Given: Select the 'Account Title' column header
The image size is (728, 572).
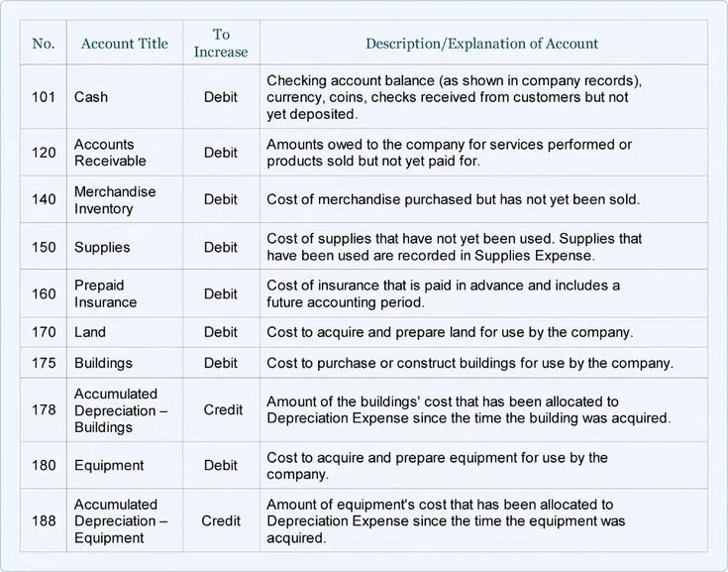Looking at the screenshot, I should point(125,44).
